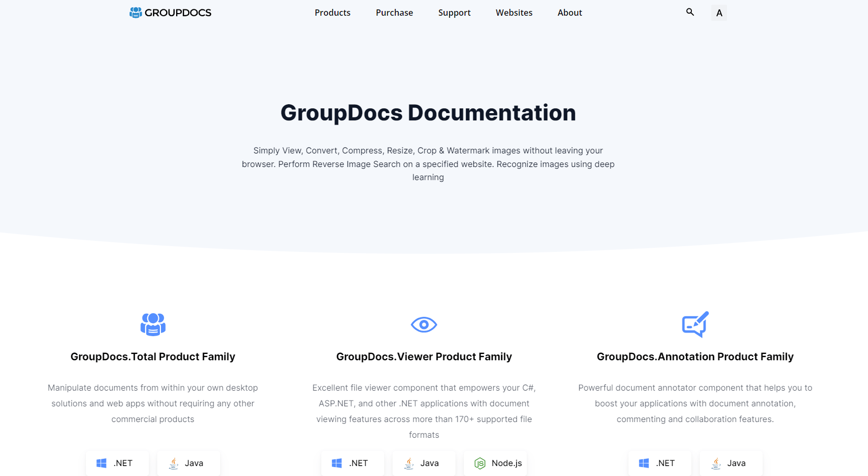This screenshot has width=868, height=476.
Task: Select .NET under GroupDocs.Total
Action: point(117,463)
